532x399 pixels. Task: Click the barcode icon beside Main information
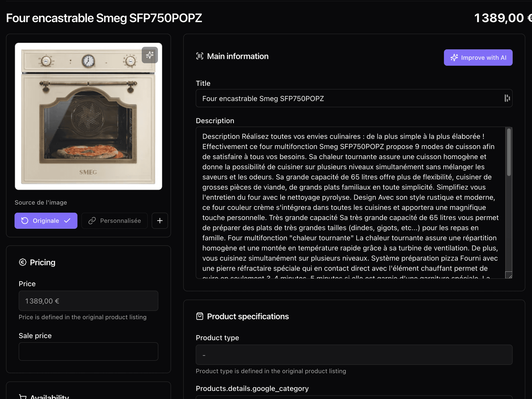[200, 56]
